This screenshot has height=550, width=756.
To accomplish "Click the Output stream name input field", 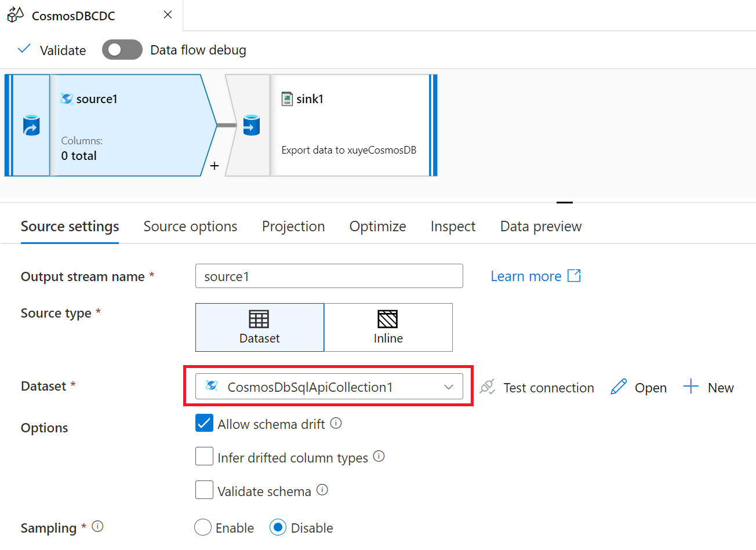I will tap(329, 276).
